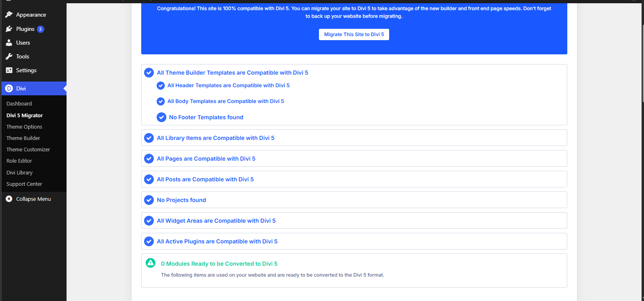This screenshot has width=644, height=301.
Task: Open Divi Theme Builder
Action: click(x=23, y=138)
